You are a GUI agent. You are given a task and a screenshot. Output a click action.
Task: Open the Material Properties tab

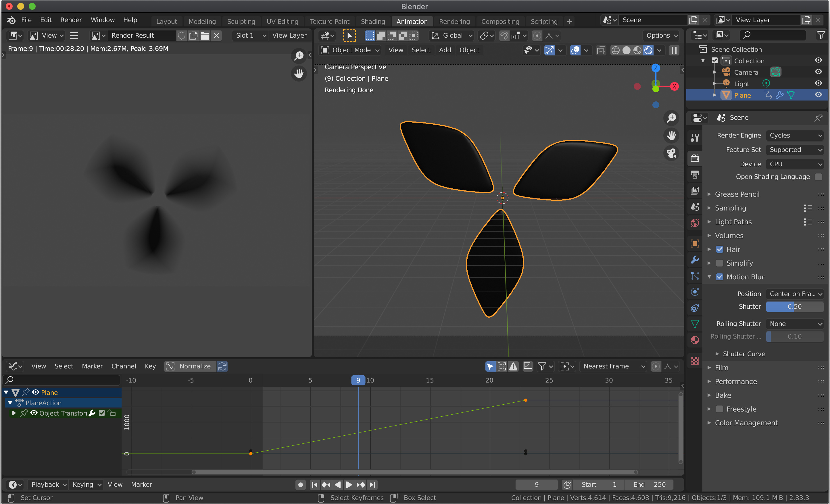point(695,340)
